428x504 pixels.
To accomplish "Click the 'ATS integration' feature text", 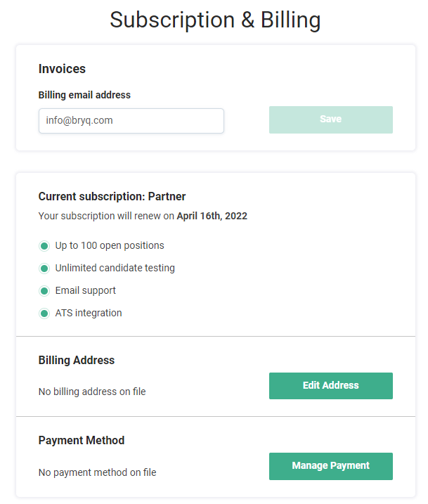I will pos(89,314).
